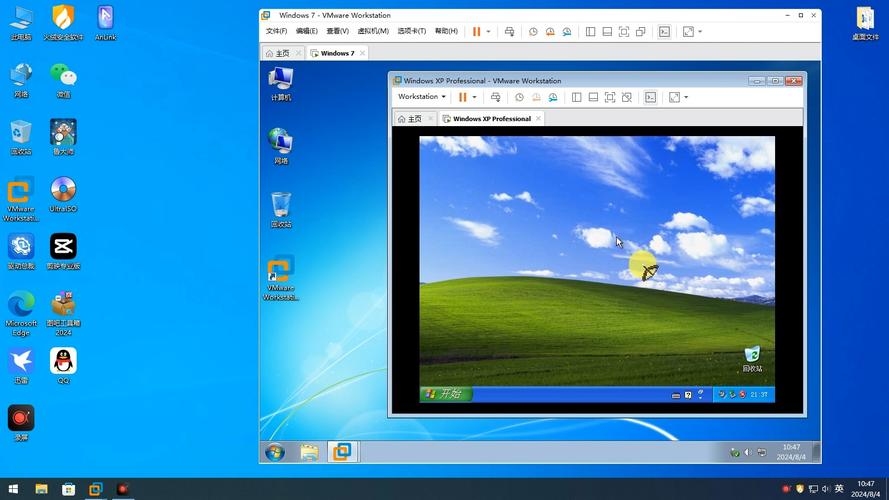
Task: Click Send Ctrl+Alt+Del icon in outer VMware toolbar
Action: (x=509, y=32)
